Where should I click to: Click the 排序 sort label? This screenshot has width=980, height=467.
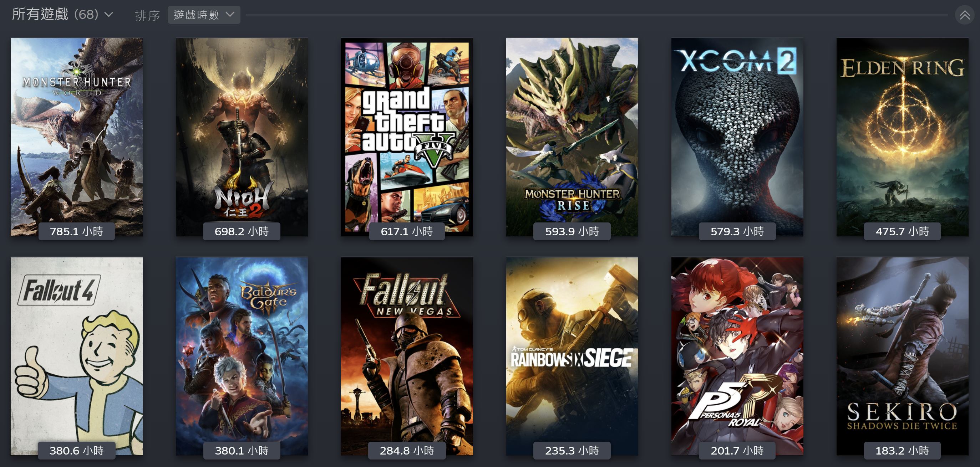point(147,15)
